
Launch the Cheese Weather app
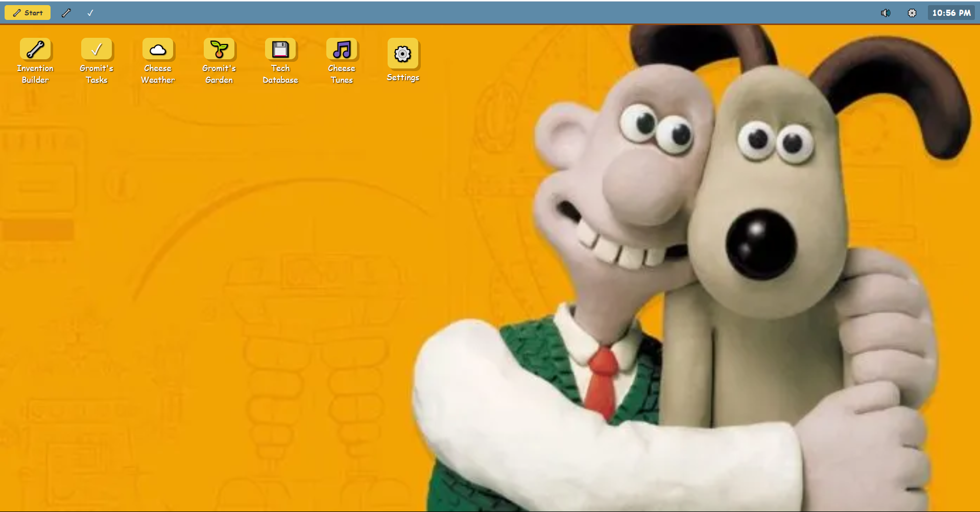(x=158, y=50)
